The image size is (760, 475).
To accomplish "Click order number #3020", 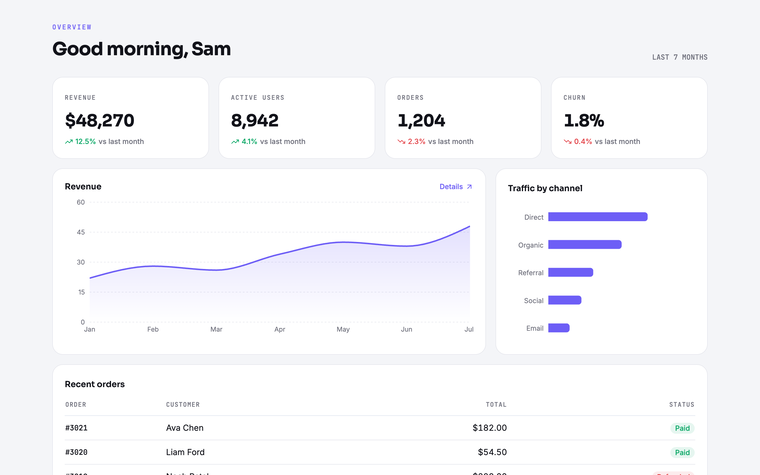I will pyautogui.click(x=76, y=452).
